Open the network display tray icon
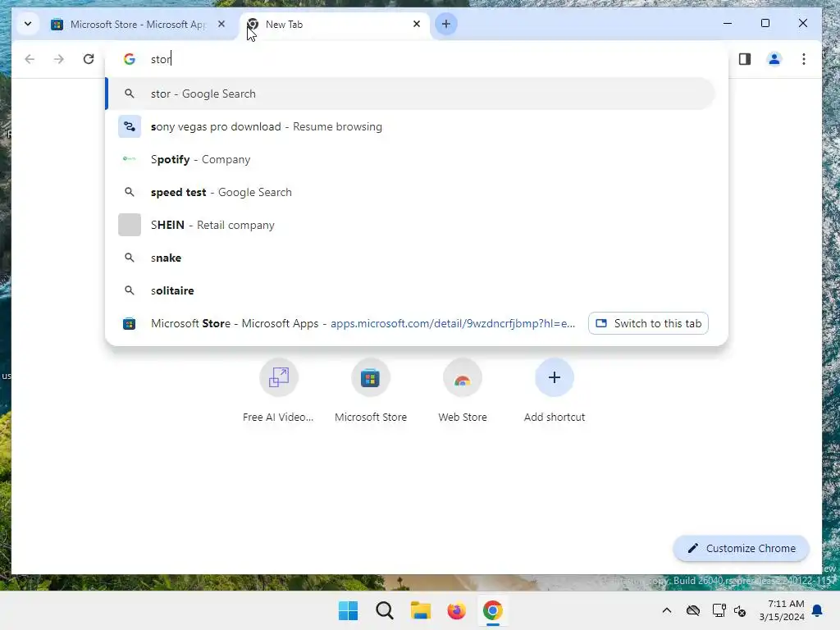840x630 pixels. [719, 610]
